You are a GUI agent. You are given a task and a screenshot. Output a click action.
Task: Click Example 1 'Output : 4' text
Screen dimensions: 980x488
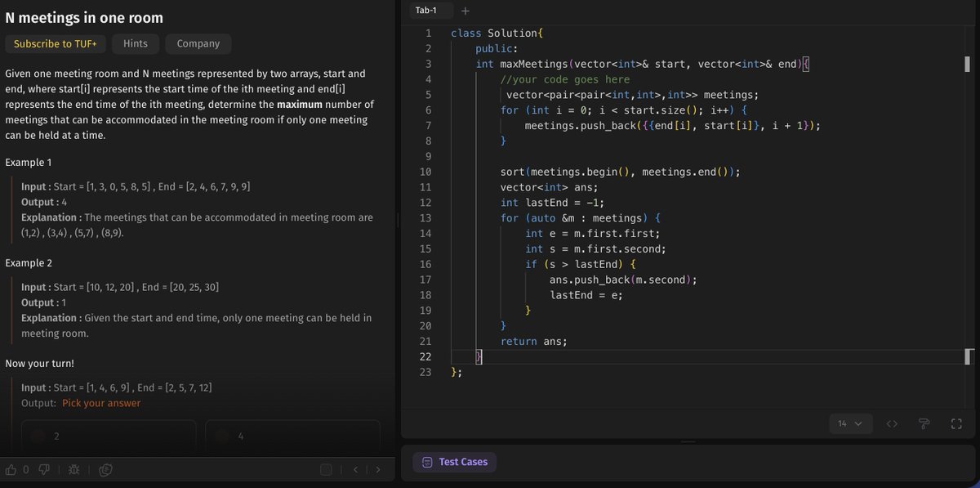point(45,202)
